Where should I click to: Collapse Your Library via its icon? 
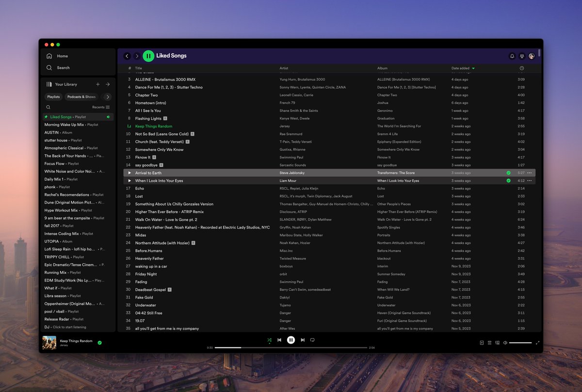[49, 84]
